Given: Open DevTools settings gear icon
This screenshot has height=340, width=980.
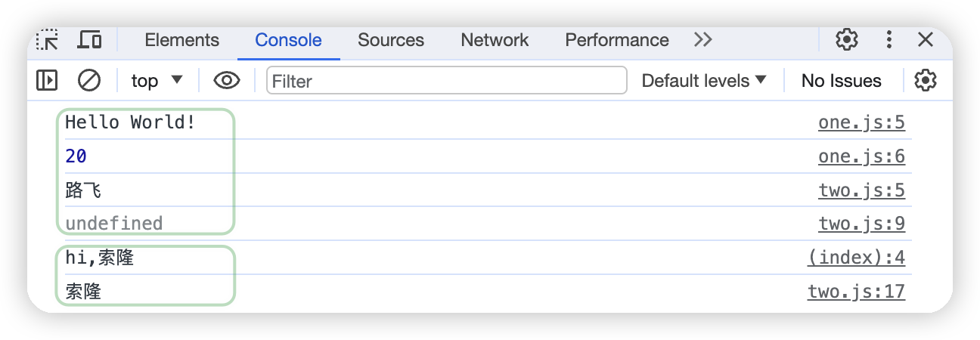Looking at the screenshot, I should click(846, 40).
